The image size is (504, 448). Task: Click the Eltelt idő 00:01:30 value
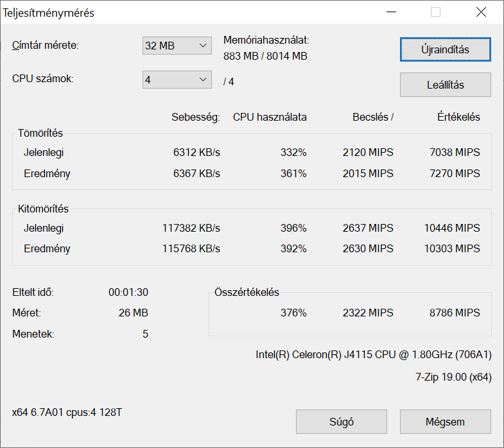click(x=128, y=293)
